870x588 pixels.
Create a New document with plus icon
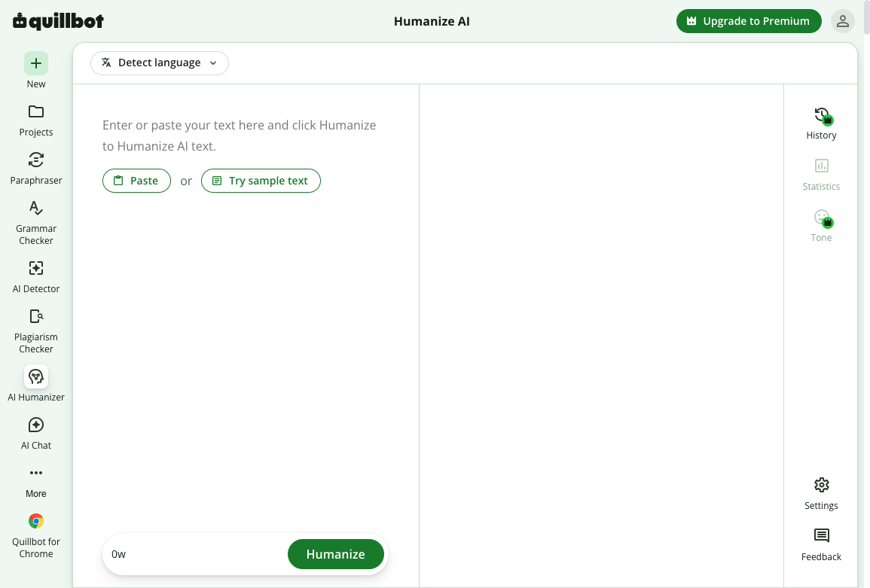pos(36,71)
